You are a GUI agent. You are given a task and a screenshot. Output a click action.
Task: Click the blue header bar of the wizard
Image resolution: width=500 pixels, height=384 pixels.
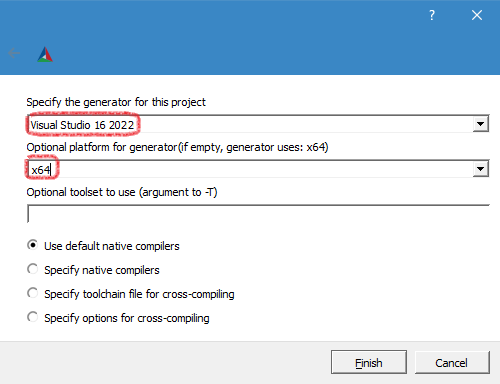pos(250,37)
